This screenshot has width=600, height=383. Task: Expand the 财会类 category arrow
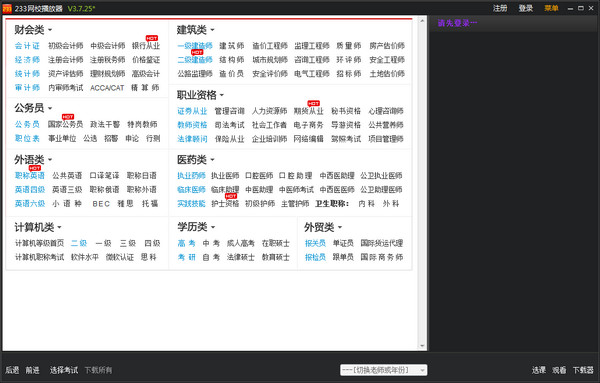50,30
